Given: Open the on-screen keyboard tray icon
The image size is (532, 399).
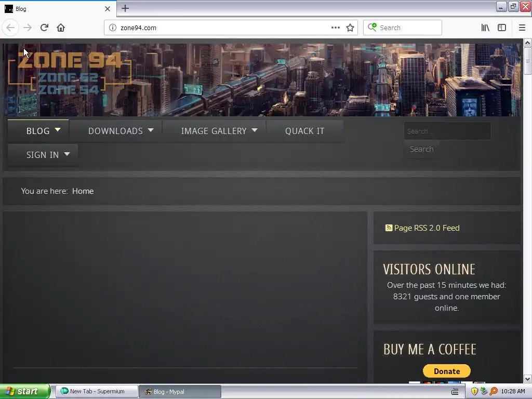Looking at the screenshot, I should click(455, 392).
